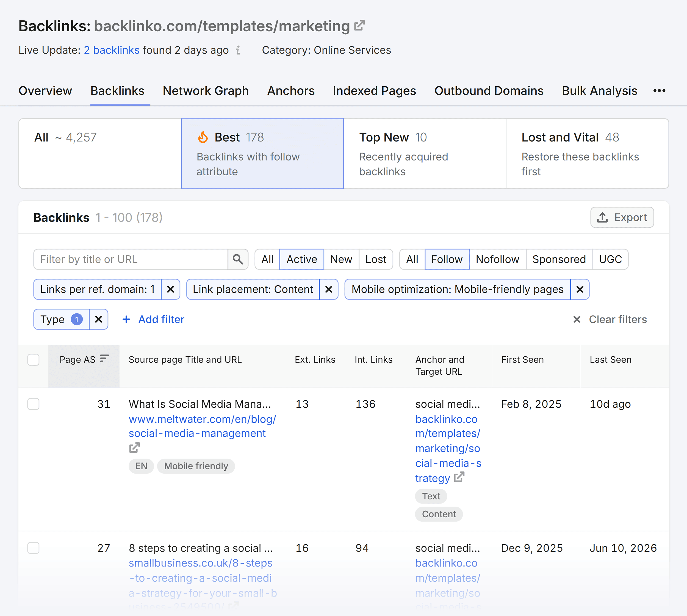Screen dimensions: 687x616
Task: Click the Page AS sort icon
Action: tap(105, 358)
